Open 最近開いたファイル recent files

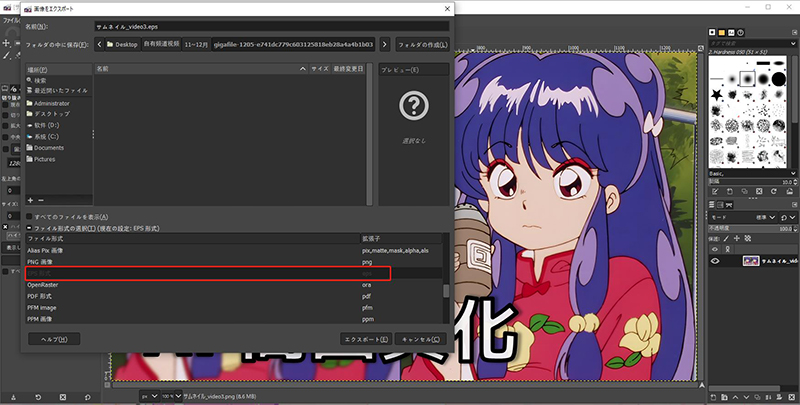click(x=60, y=91)
